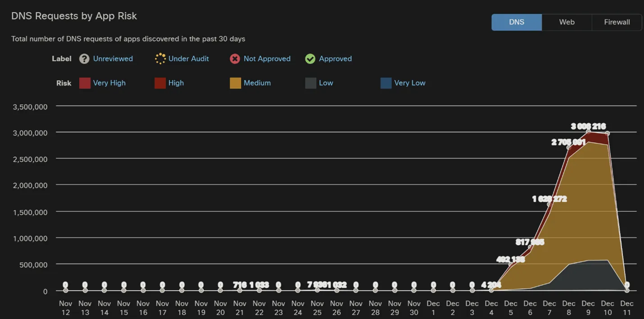Switch to the Web tab
The width and height of the screenshot is (644, 319).
(567, 22)
